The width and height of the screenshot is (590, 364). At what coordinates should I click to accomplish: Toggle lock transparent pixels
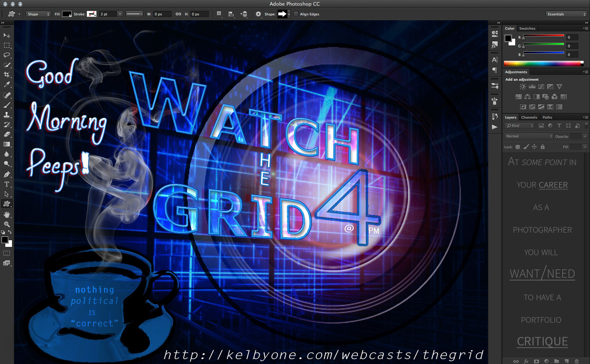pyautogui.click(x=518, y=147)
